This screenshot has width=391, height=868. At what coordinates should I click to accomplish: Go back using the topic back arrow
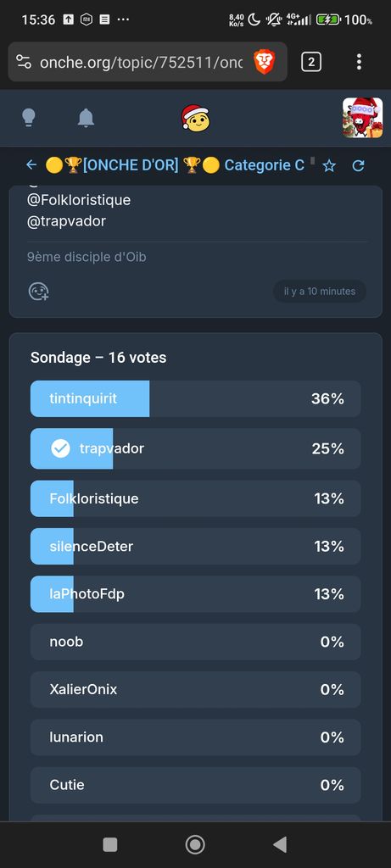pyautogui.click(x=31, y=165)
